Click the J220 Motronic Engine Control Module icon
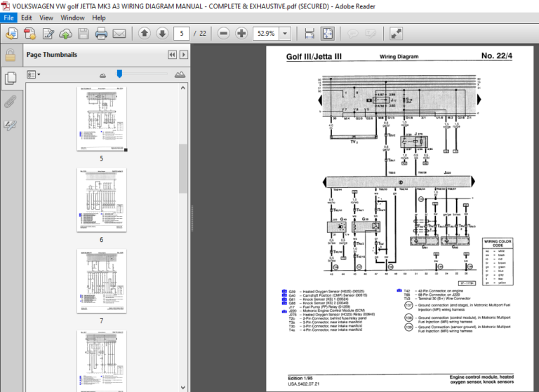The width and height of the screenshot is (539, 392). point(284,311)
